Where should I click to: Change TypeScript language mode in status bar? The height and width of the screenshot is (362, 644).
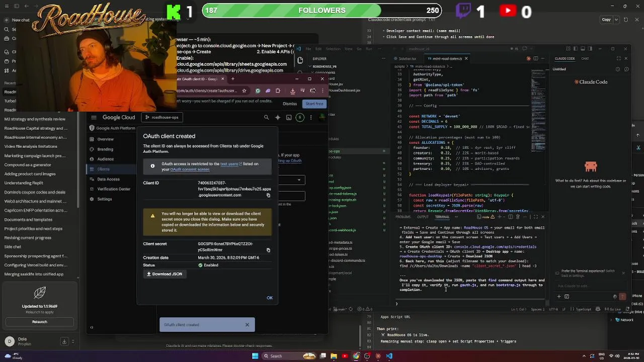pos(583,309)
